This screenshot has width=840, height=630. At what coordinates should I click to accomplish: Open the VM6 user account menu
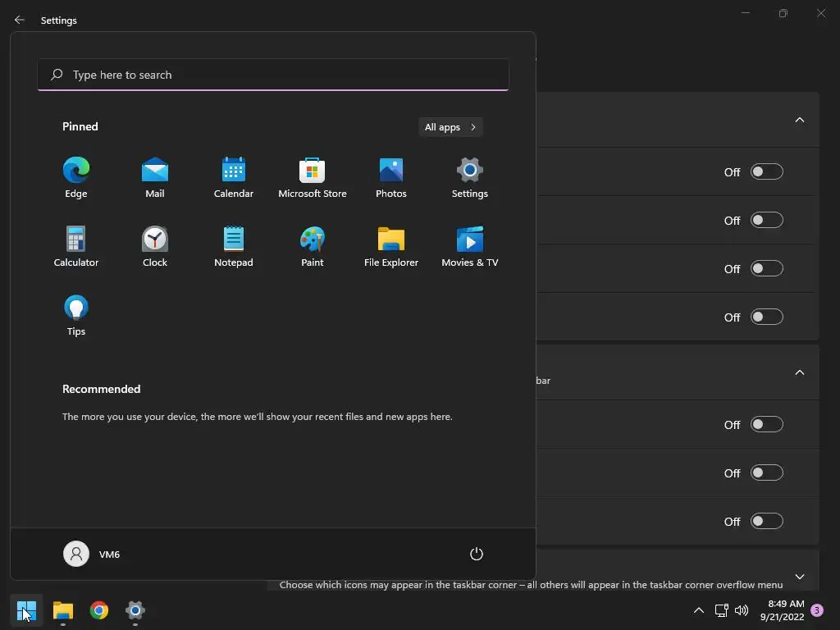[x=92, y=554]
